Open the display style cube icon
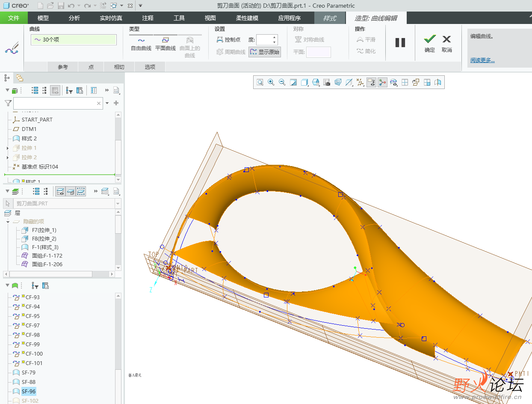 pyautogui.click(x=304, y=83)
